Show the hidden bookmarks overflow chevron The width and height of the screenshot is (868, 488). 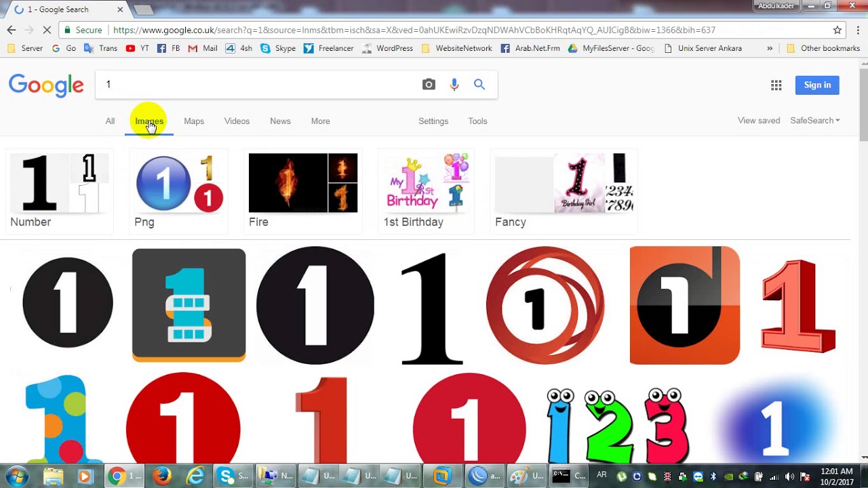click(770, 49)
